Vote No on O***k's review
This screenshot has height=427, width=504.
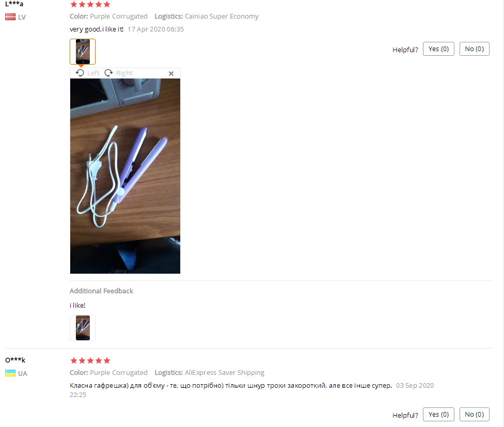[474, 415]
